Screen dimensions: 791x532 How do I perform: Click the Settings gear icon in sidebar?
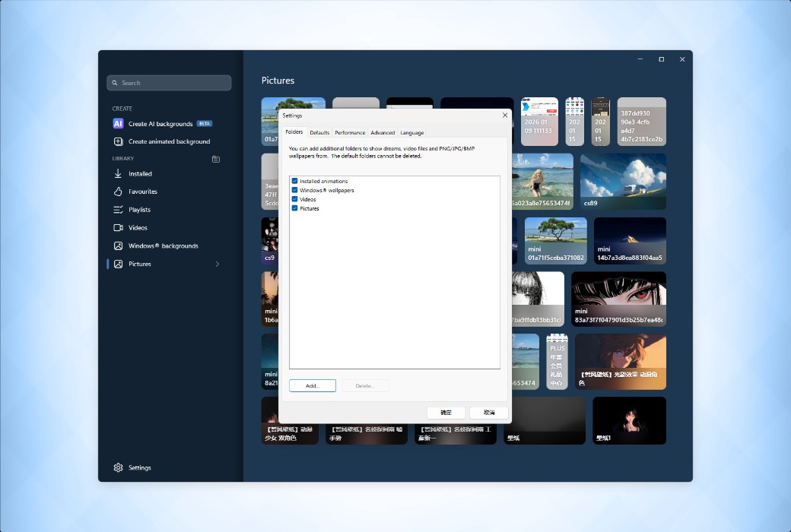[118, 468]
